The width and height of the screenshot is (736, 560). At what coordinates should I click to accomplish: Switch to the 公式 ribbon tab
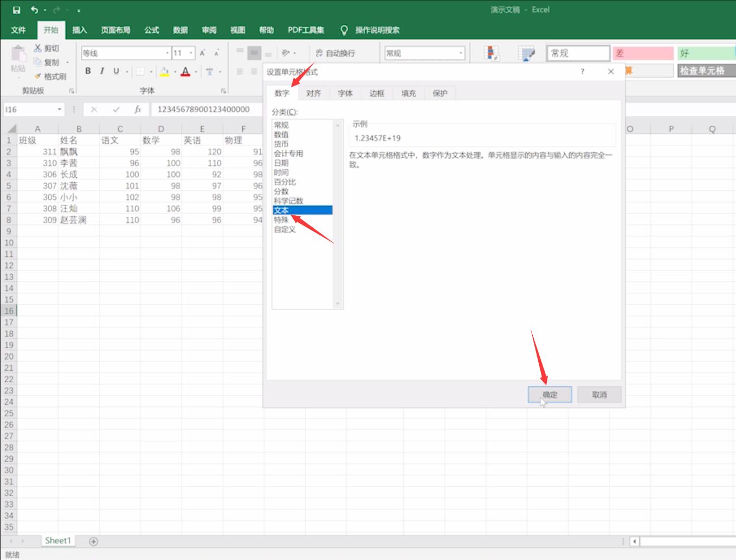tap(151, 30)
